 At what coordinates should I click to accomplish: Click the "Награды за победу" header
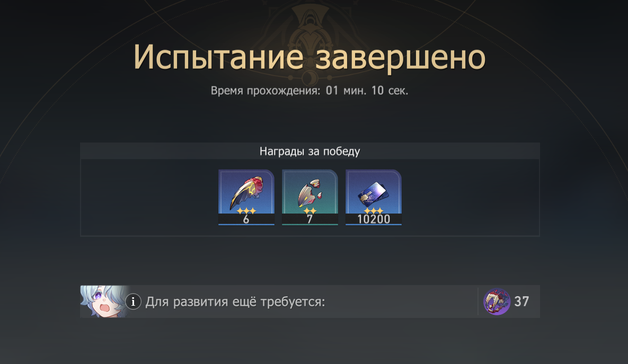309,152
